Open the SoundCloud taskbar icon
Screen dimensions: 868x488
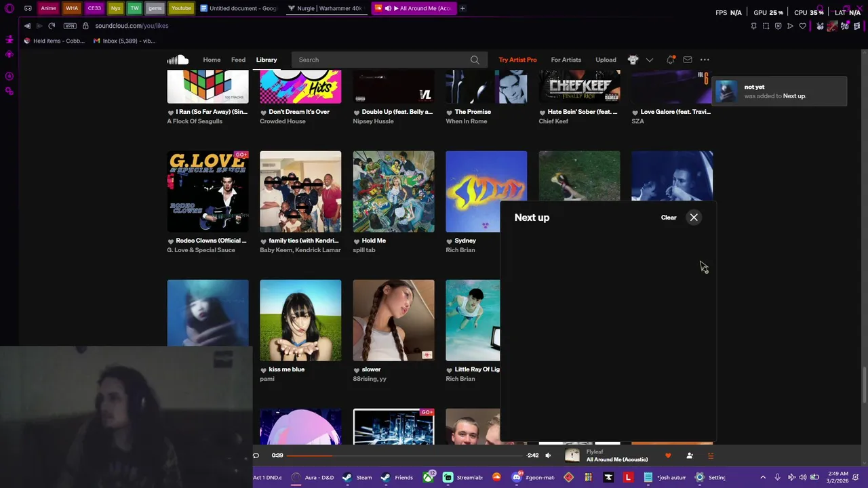pyautogui.click(x=497, y=477)
